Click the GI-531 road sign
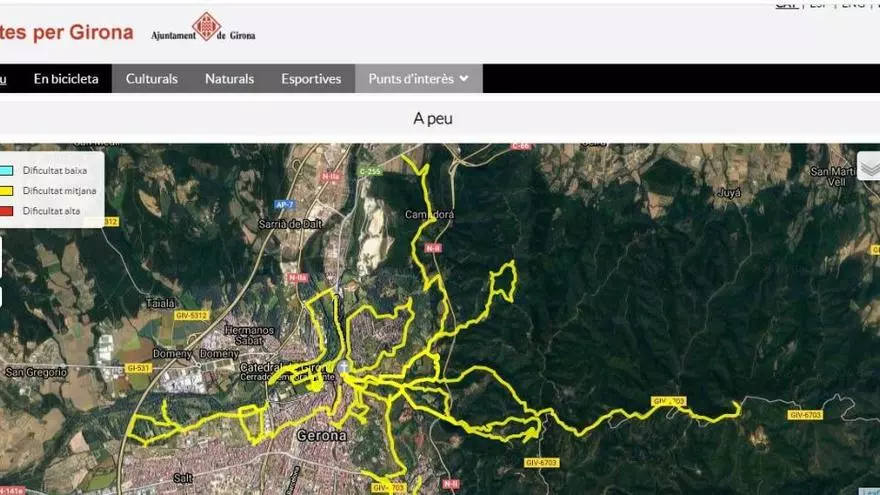The height and width of the screenshot is (495, 880). (x=138, y=368)
